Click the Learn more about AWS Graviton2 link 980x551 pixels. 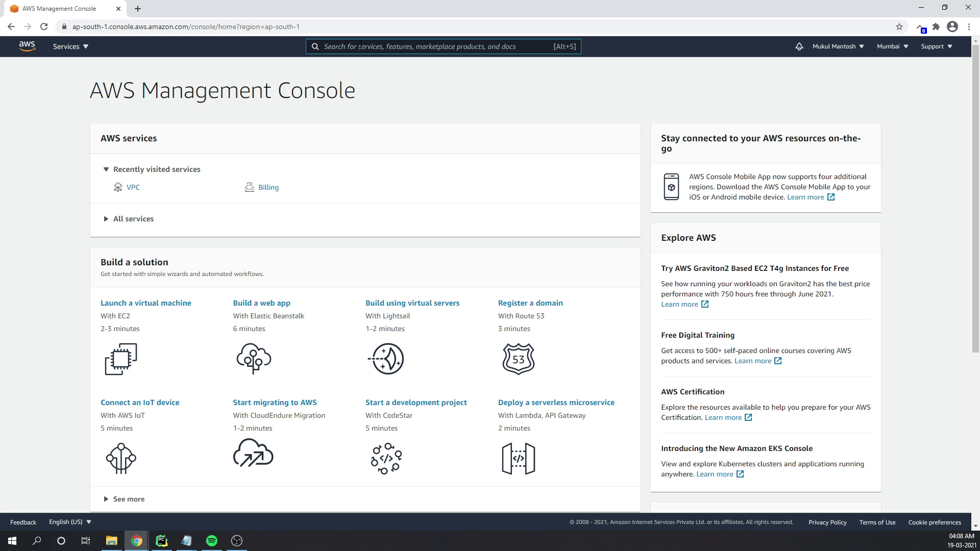click(x=685, y=304)
